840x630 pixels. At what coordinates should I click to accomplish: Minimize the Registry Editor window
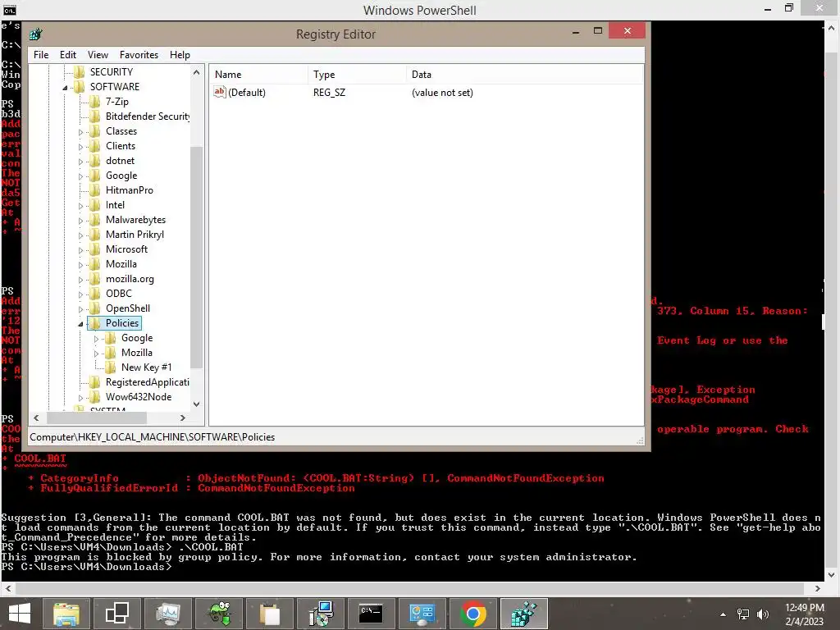pos(576,32)
